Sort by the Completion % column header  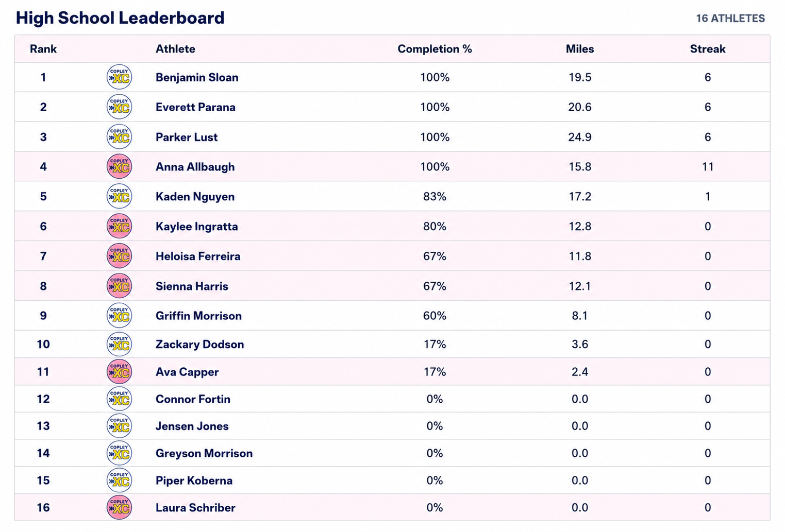pyautogui.click(x=435, y=49)
